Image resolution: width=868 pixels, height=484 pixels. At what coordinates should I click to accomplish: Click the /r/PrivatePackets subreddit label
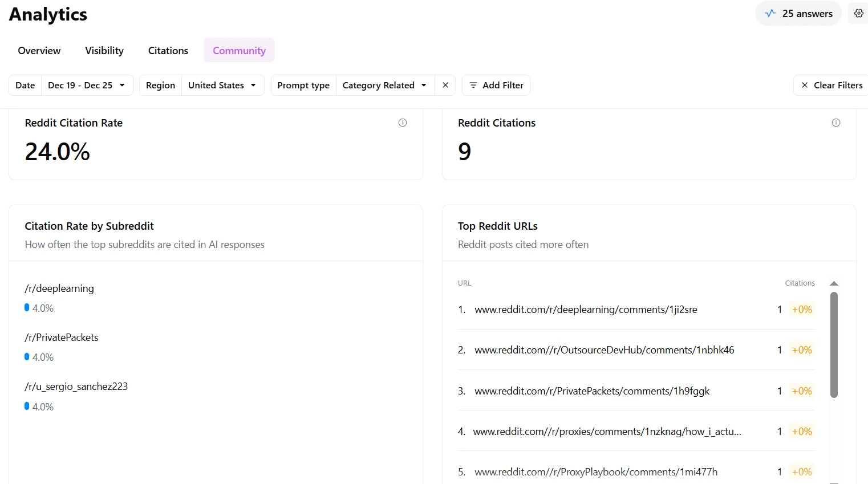[62, 337]
